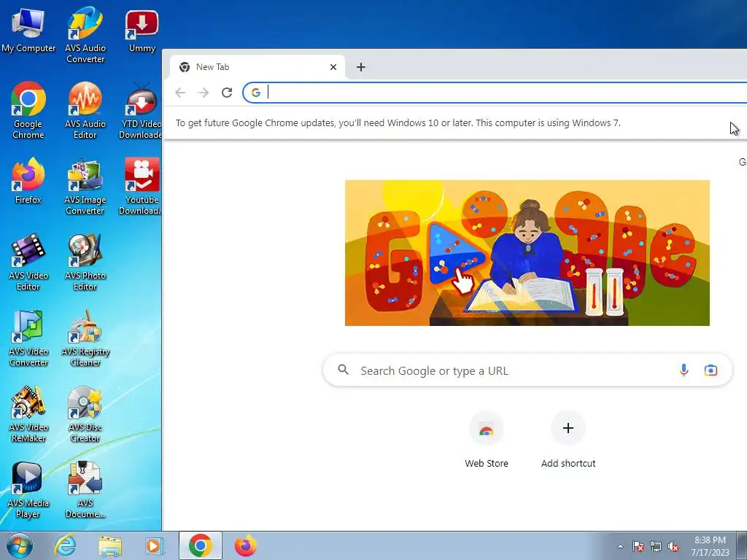Launch AVS Video ReMaker shortcut
This screenshot has height=560, width=747.
pos(28,414)
